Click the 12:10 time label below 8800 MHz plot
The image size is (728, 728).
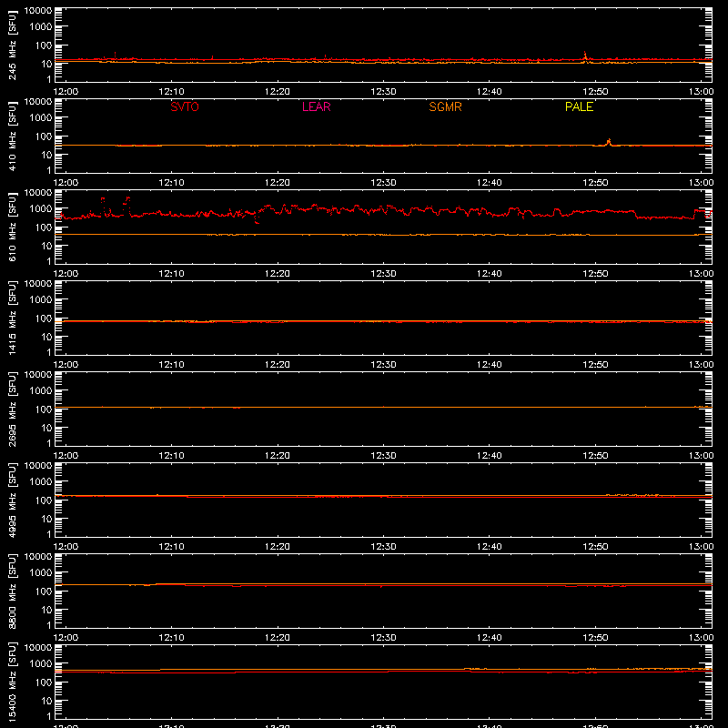[x=171, y=638]
